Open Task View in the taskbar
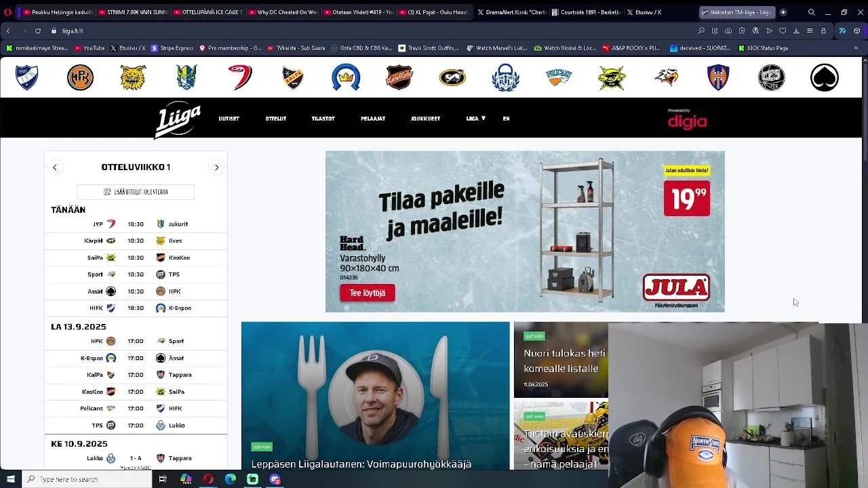The width and height of the screenshot is (868, 488). click(x=163, y=479)
